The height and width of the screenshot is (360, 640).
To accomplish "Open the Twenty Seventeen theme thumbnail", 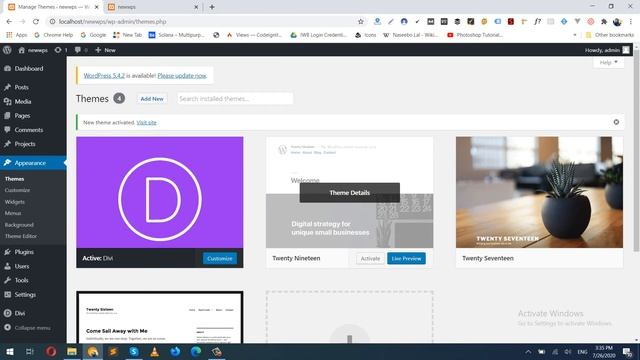I will point(539,192).
